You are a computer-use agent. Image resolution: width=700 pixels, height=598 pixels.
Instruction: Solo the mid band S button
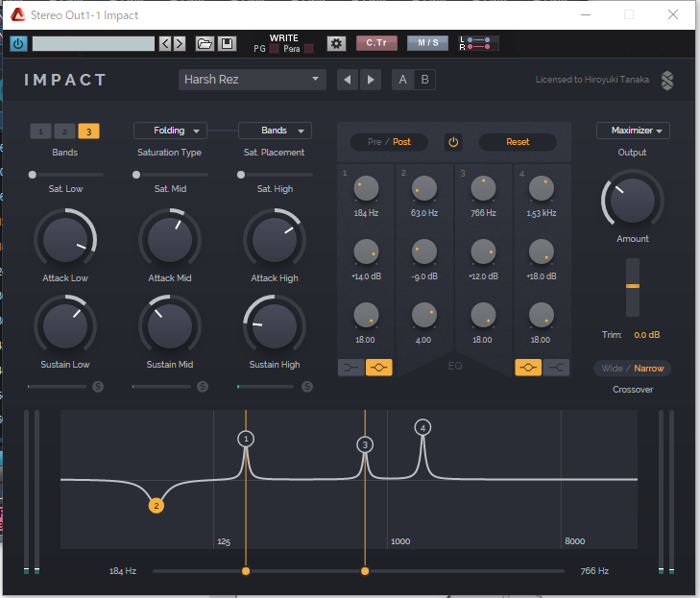[x=203, y=387]
